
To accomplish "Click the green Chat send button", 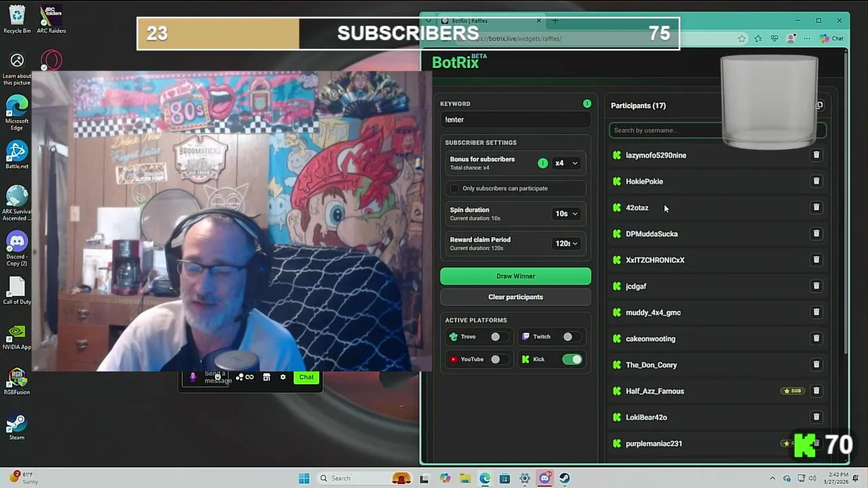I will point(307,378).
